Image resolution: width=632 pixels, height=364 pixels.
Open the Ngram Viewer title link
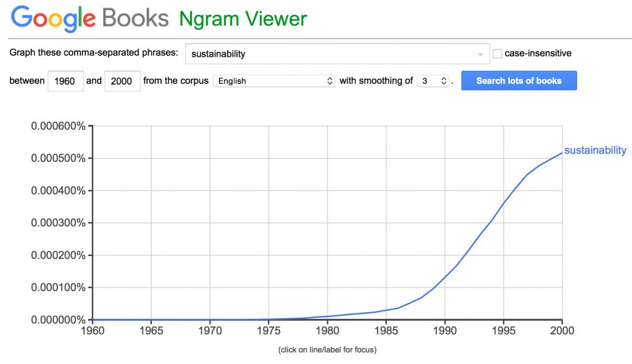tap(243, 19)
